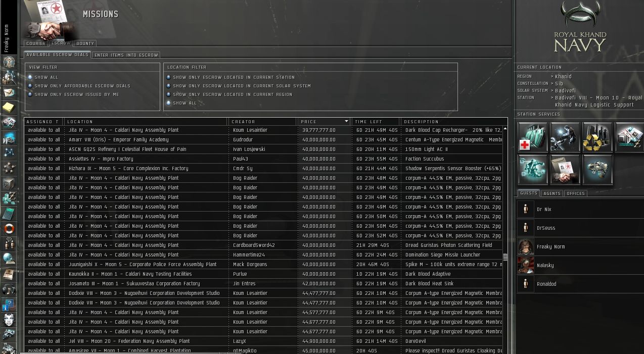This screenshot has width=644, height=354.
Task: Open the Missions handshake station service
Action: click(x=565, y=170)
